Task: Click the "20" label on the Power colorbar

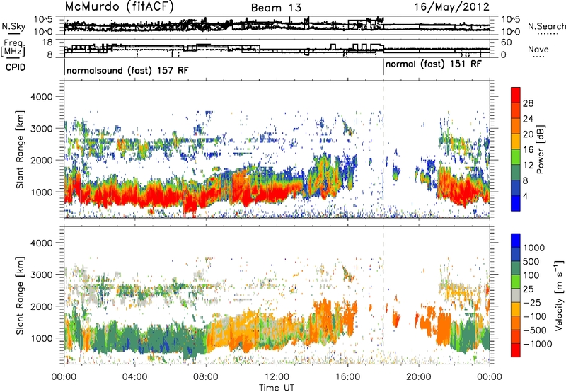Action: 528,134
